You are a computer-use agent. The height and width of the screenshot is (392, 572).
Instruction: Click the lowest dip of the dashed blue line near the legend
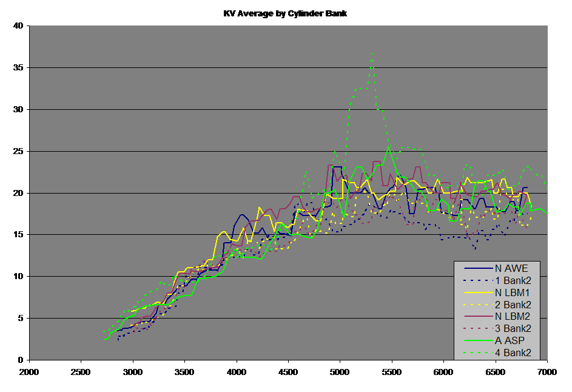point(476,249)
